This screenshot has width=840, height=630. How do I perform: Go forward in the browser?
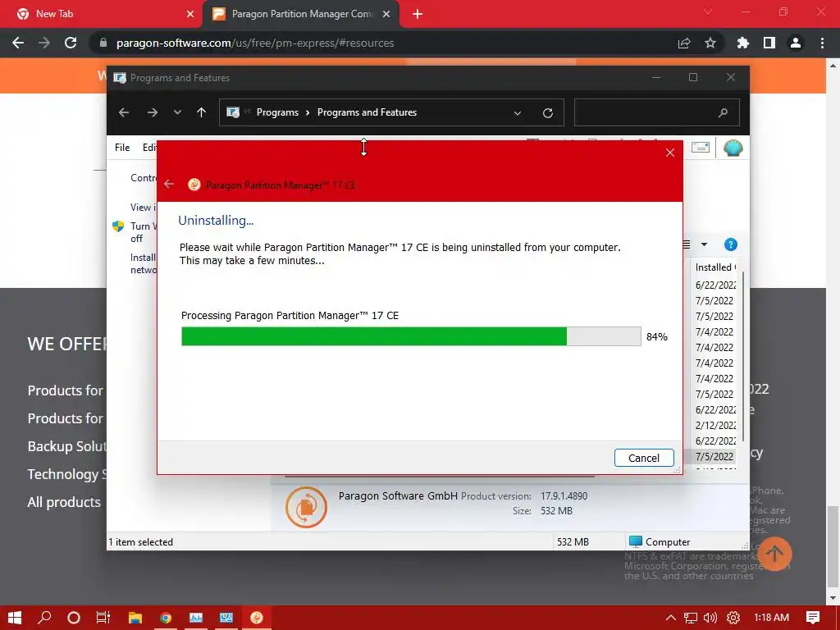pos(44,43)
